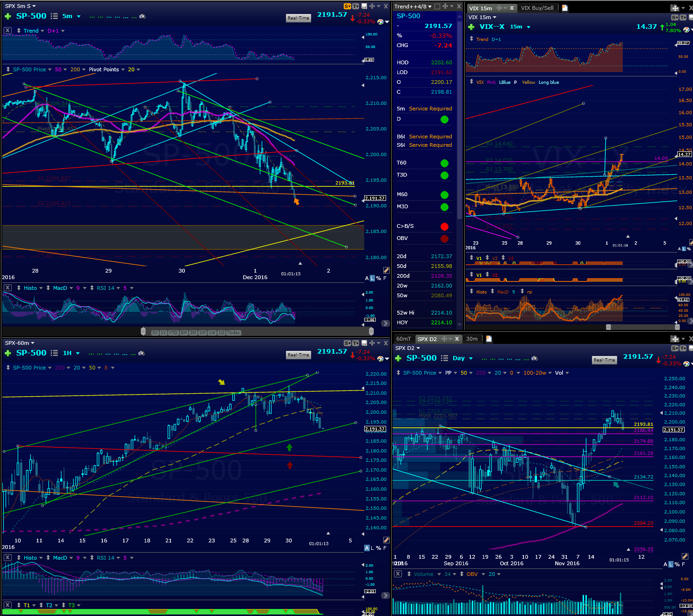Click orange S button in SPX 5m chart header
The width and height of the screenshot is (693, 616).
347,6
